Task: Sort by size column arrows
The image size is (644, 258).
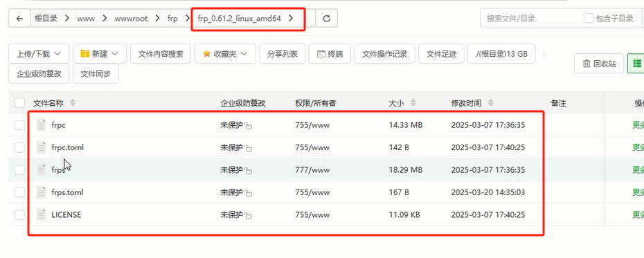Action: [413, 103]
